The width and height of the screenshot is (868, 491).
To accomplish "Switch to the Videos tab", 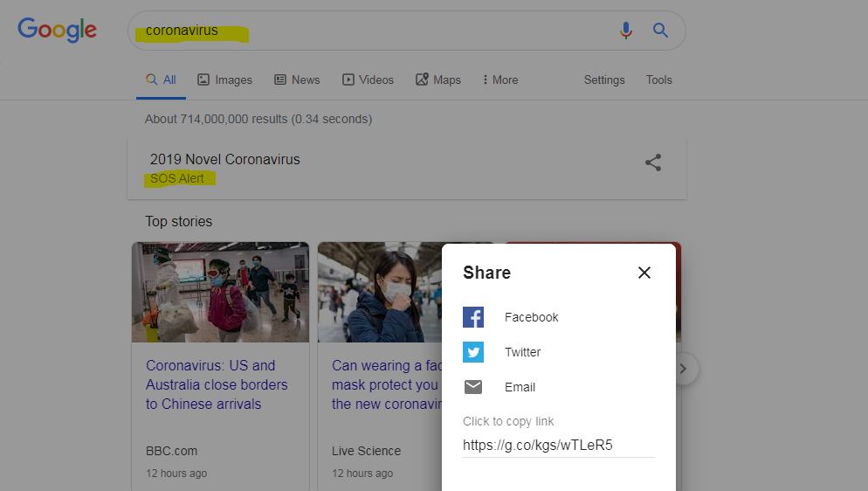I will (x=369, y=80).
